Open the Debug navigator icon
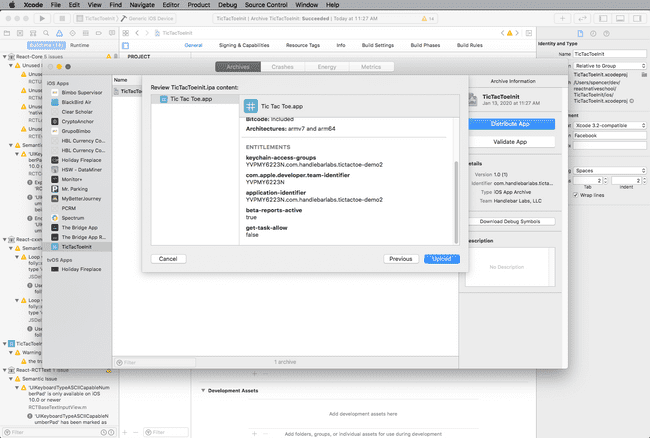650x438 pixels. coord(86,33)
